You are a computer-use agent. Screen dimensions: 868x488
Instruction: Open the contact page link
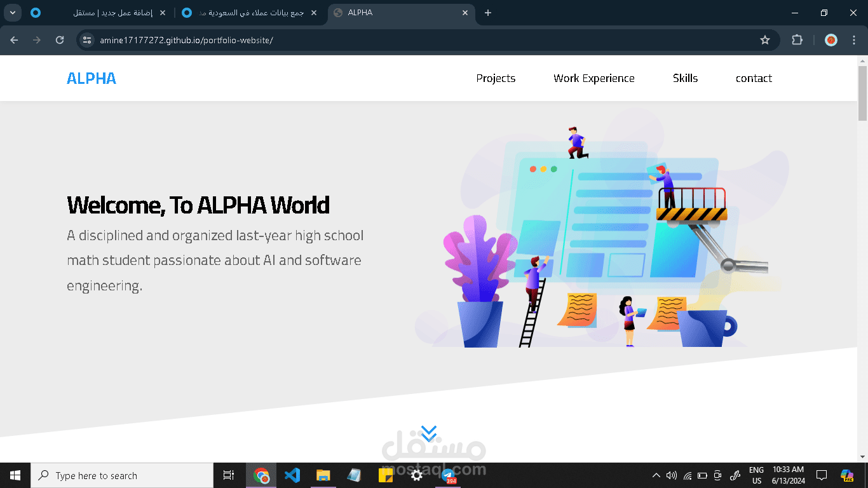754,78
